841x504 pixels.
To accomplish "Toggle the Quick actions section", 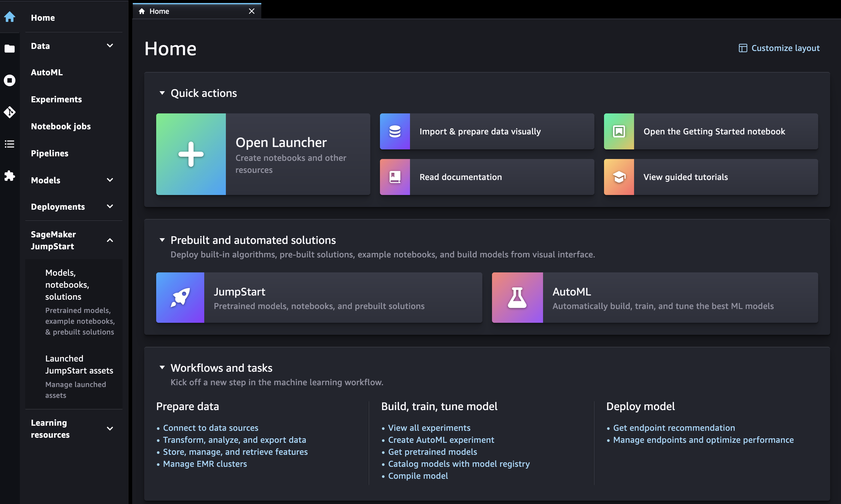I will click(162, 92).
